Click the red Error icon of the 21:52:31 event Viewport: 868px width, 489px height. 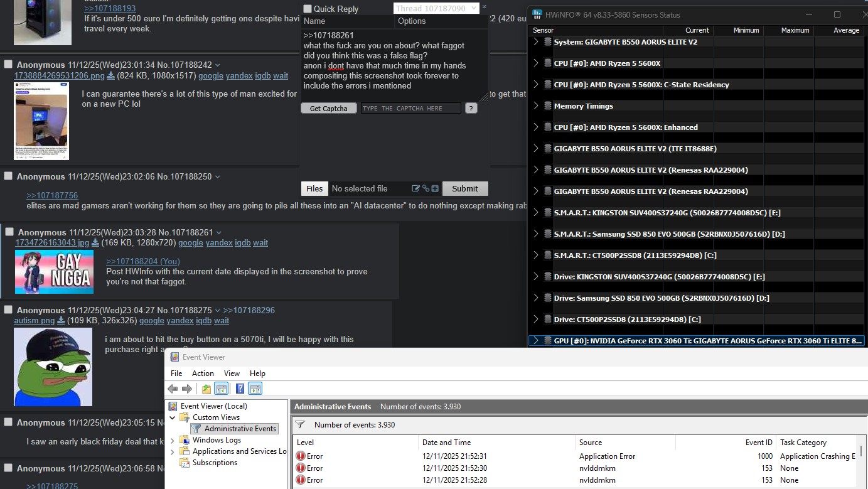301,456
